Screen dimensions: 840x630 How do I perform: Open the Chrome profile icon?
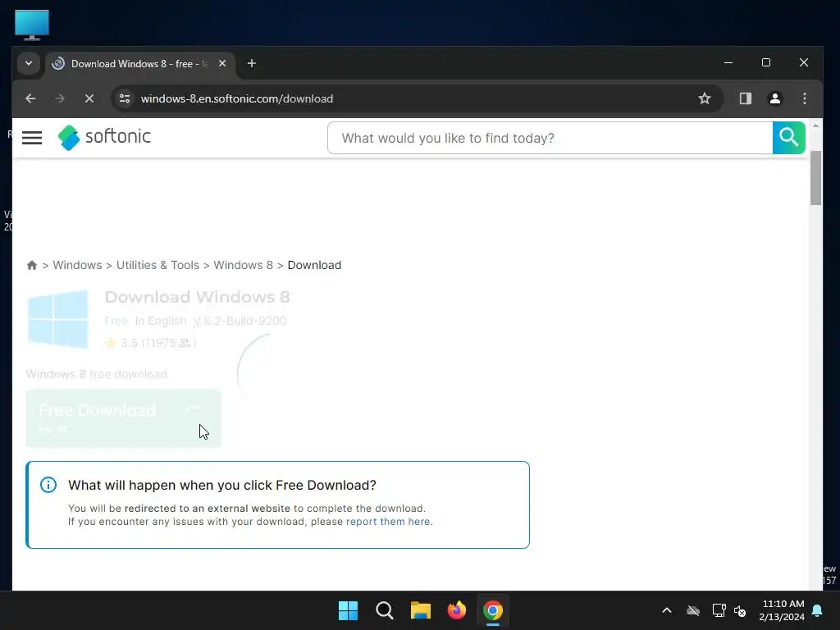[774, 98]
